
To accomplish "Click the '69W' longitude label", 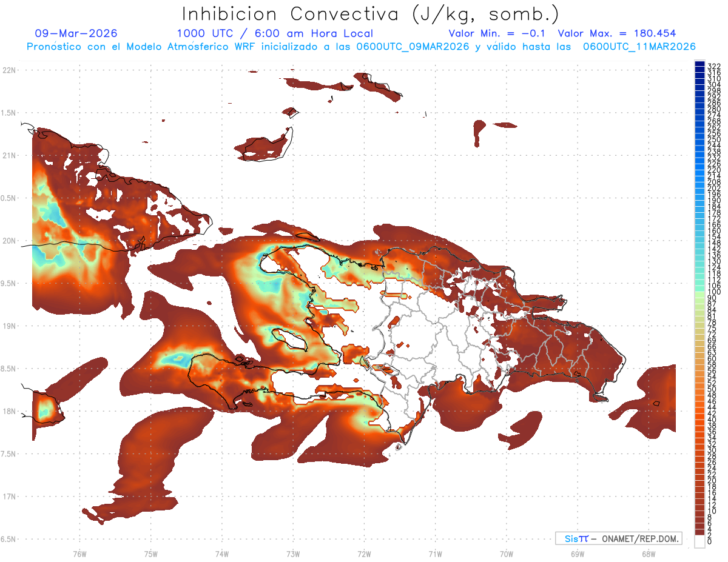I will [577, 554].
